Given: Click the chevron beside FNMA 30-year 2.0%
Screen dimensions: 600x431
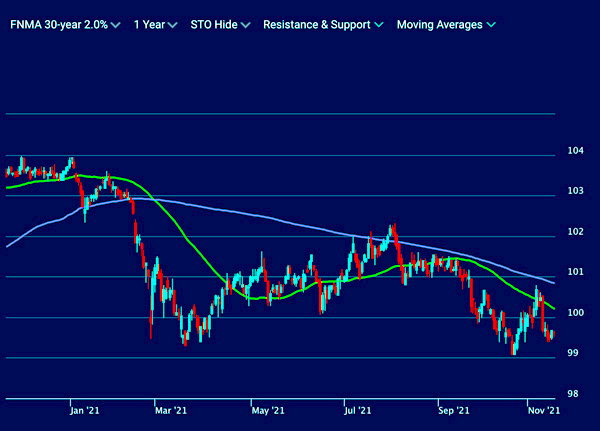Looking at the screenshot, I should (x=118, y=25).
